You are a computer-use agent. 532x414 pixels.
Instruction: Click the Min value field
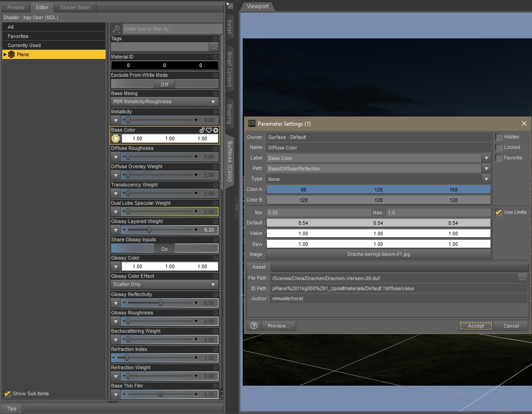coord(319,212)
